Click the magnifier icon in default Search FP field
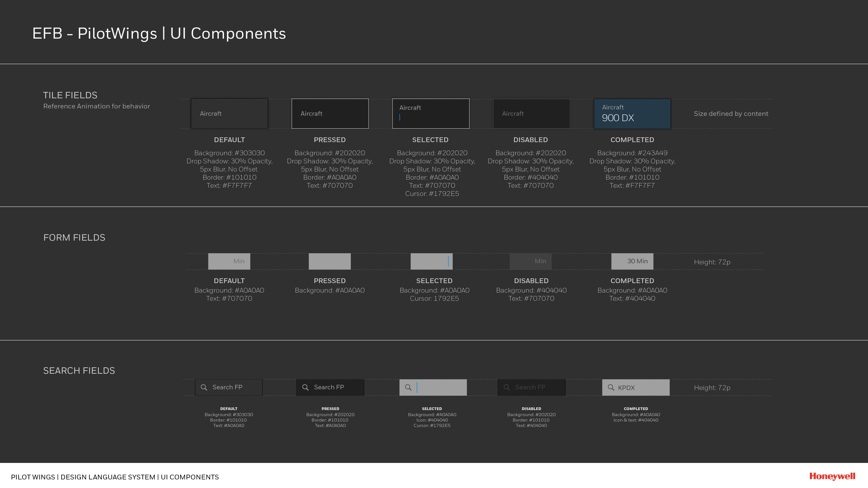The width and height of the screenshot is (868, 488). click(204, 387)
